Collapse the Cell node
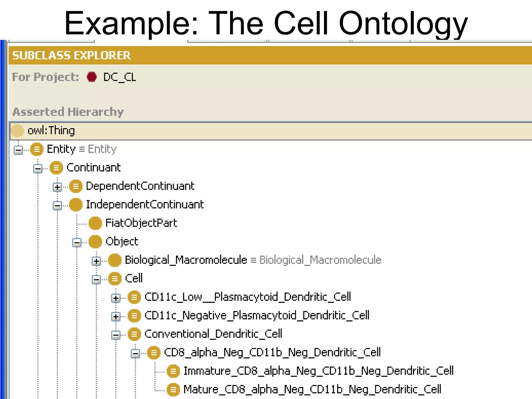The height and width of the screenshot is (399, 532). [x=96, y=280]
